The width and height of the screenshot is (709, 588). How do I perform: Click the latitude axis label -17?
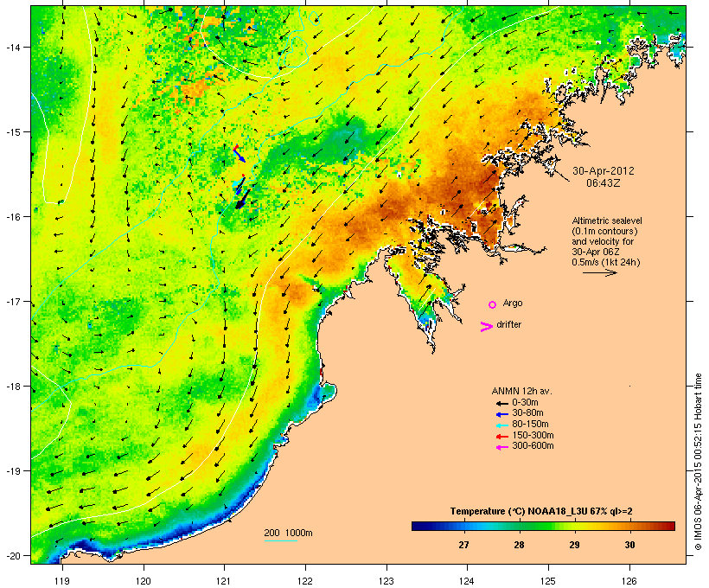tap(12, 302)
